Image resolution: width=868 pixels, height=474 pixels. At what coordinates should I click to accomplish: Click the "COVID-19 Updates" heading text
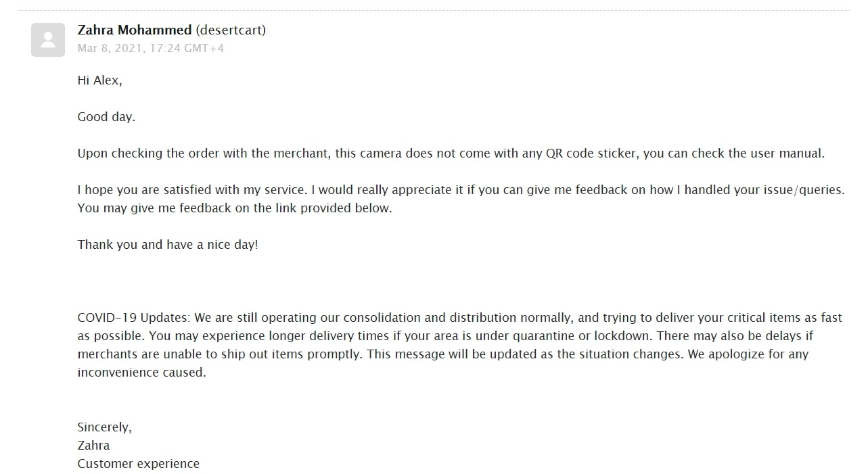click(134, 318)
